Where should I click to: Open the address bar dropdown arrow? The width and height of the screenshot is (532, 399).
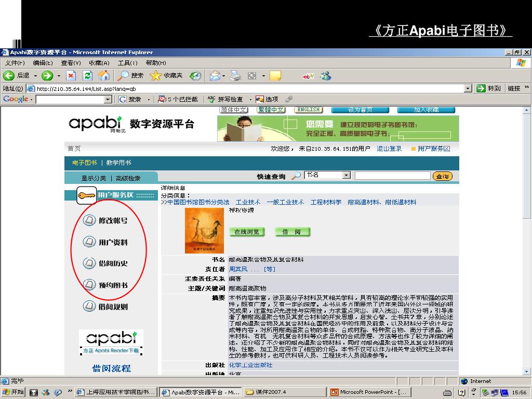[x=468, y=88]
